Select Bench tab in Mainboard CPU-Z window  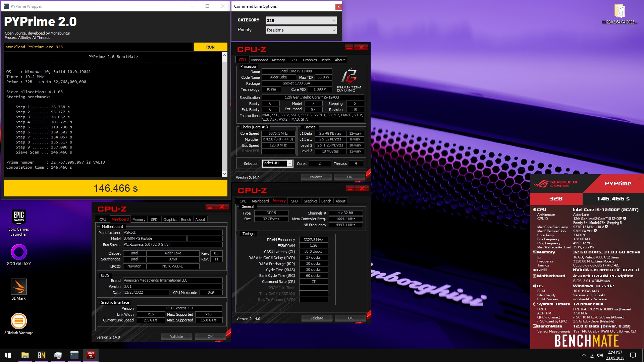tap(186, 220)
